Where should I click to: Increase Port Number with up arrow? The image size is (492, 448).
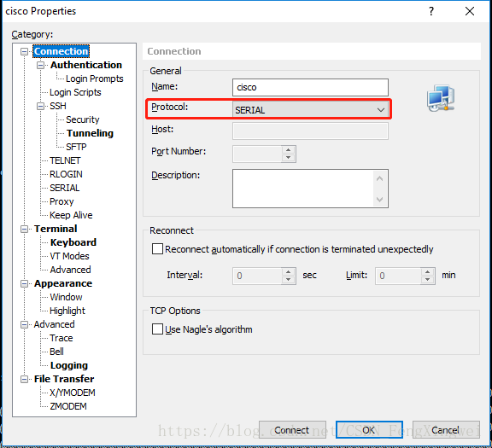click(x=289, y=150)
